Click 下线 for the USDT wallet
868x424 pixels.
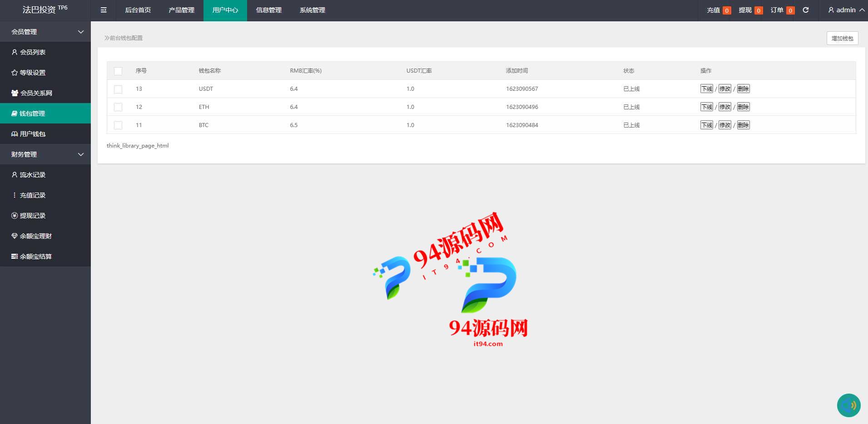(707, 89)
